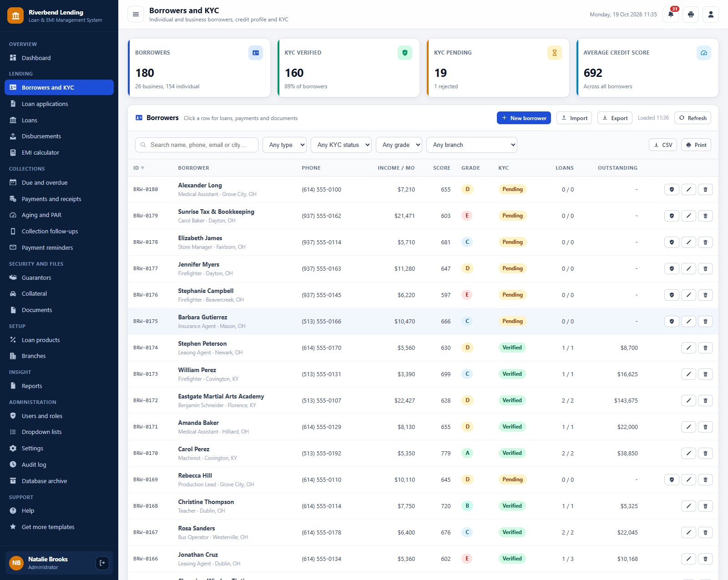This screenshot has width=728, height=580.
Task: Edit Eastgate Martial Arts Academy pencil icon
Action: (688, 400)
